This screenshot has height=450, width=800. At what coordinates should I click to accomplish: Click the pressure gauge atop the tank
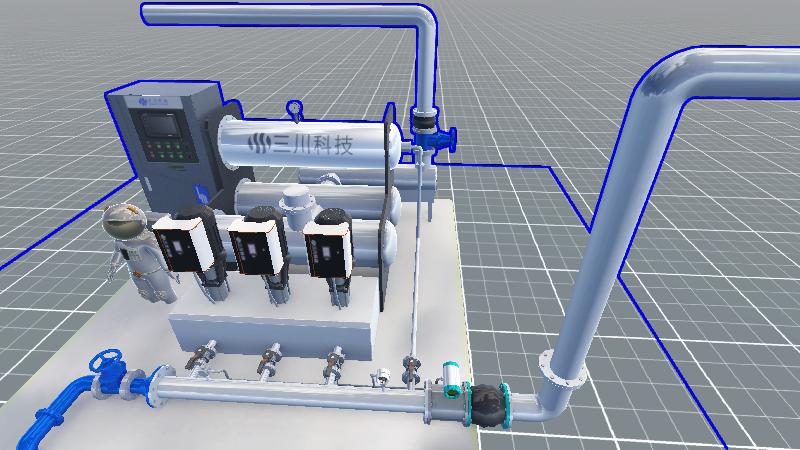click(x=294, y=107)
